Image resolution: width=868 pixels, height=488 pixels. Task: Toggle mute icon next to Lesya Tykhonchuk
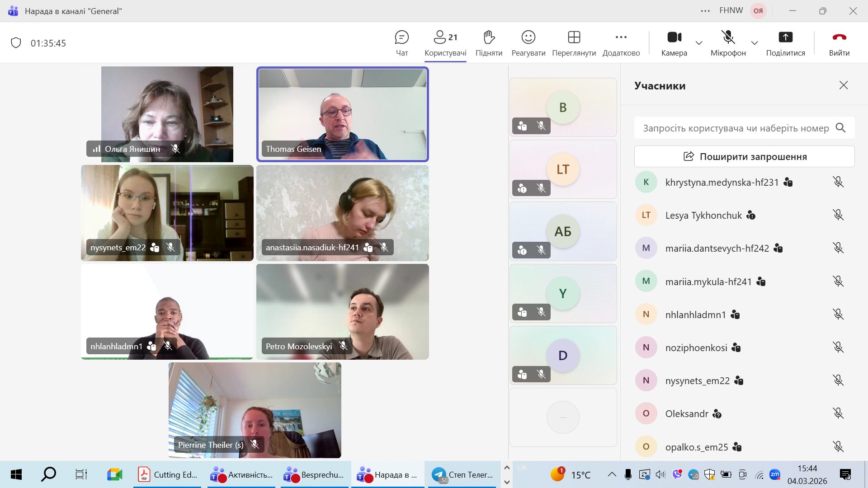click(x=838, y=215)
